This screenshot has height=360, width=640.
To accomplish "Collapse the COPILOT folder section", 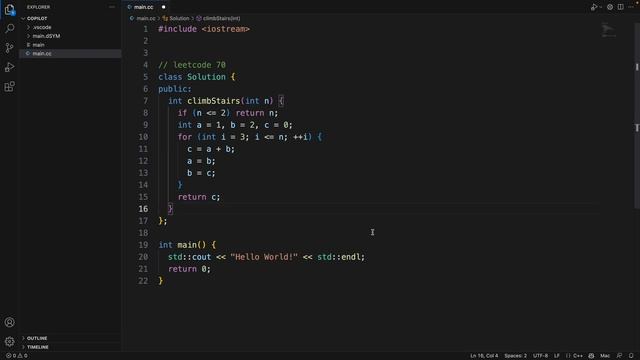I will point(70,18).
